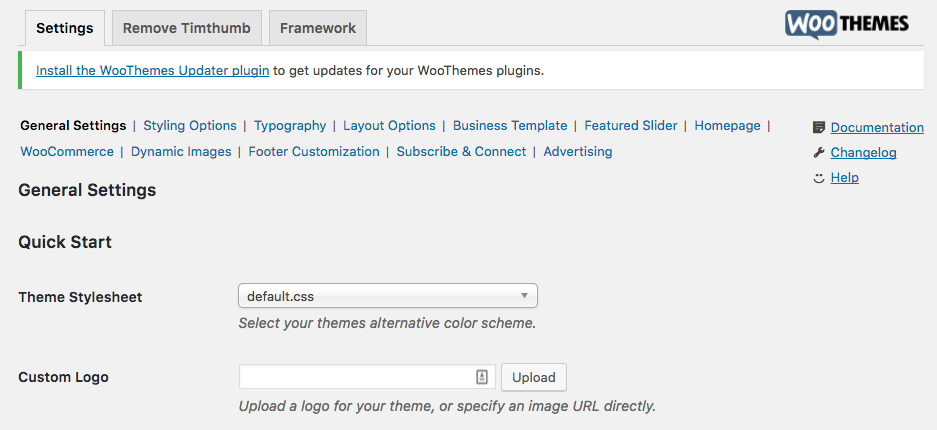Open the Footer Customization section
This screenshot has width=937, height=430.
pyautogui.click(x=314, y=152)
